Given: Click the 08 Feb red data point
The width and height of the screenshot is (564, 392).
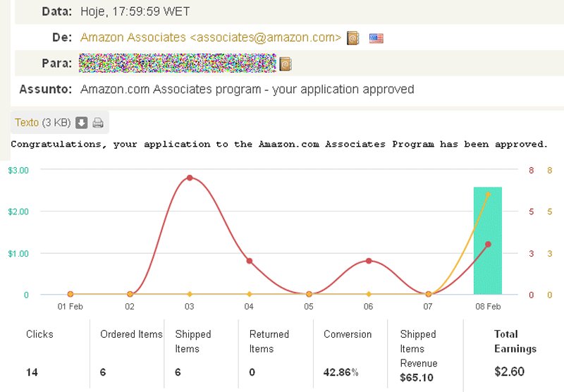Looking at the screenshot, I should coord(488,244).
